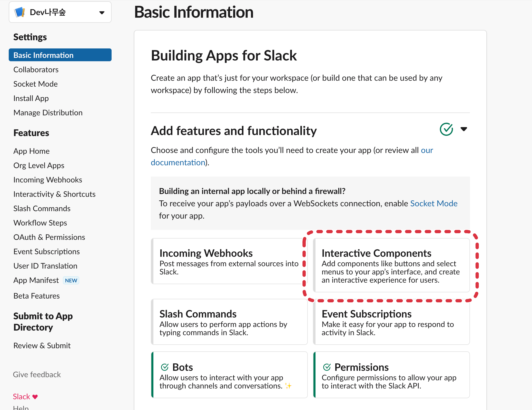Open Review & Submit in sidebar
The image size is (532, 410).
pos(42,346)
